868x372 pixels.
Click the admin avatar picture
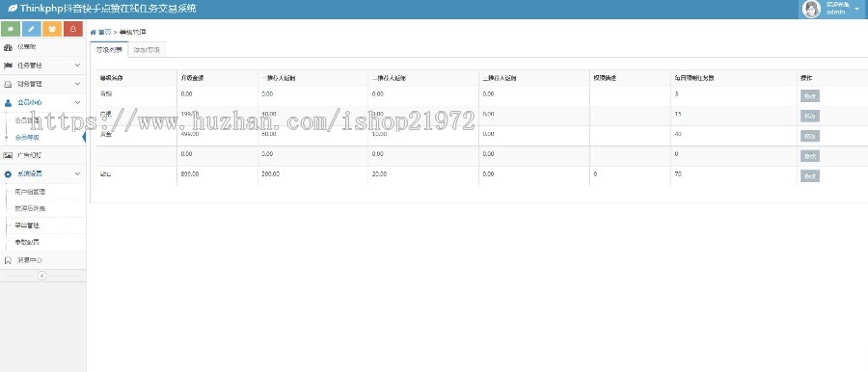[811, 9]
